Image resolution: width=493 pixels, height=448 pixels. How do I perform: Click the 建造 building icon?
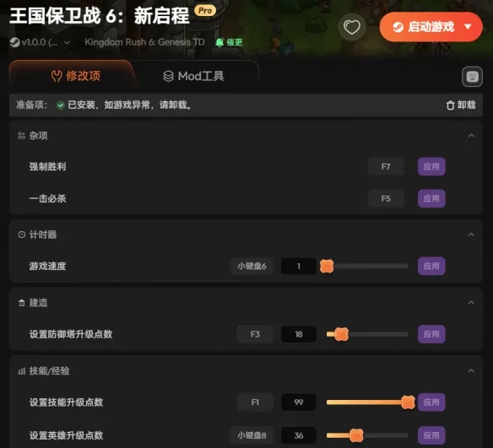pyautogui.click(x=21, y=303)
